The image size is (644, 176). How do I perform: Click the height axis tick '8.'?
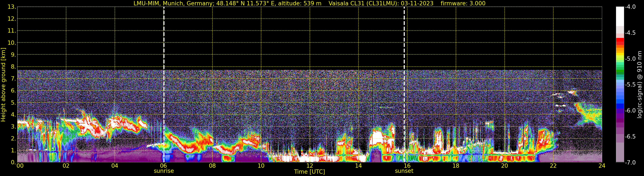[13, 67]
